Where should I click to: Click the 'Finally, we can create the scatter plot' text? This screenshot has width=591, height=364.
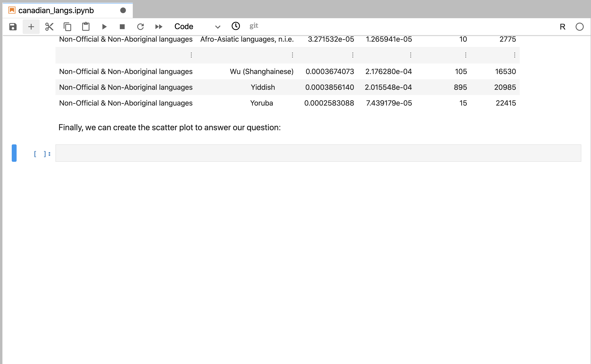[169, 127]
